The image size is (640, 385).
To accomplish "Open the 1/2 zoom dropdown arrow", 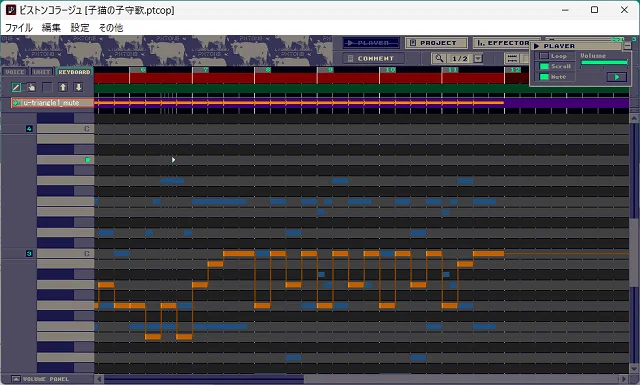I will point(478,58).
